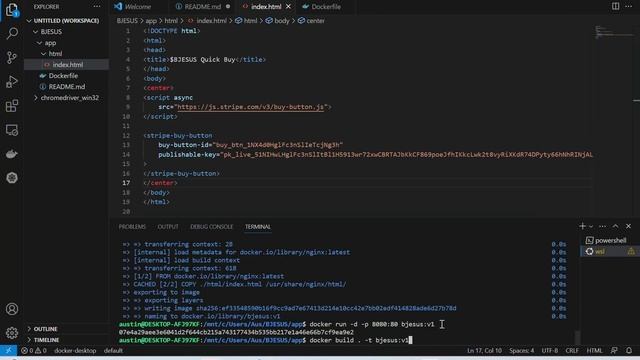Open the new terminal launch profile dropdown

click(x=591, y=226)
